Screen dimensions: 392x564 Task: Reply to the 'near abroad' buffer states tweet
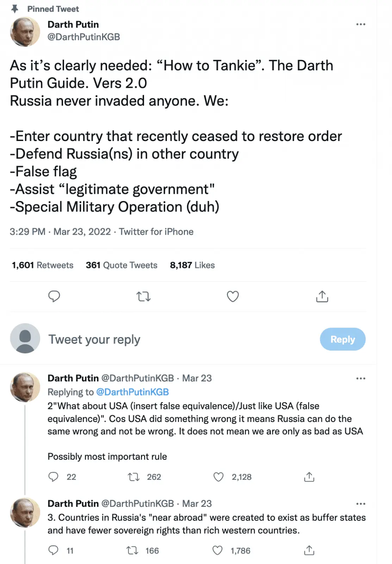point(53,550)
